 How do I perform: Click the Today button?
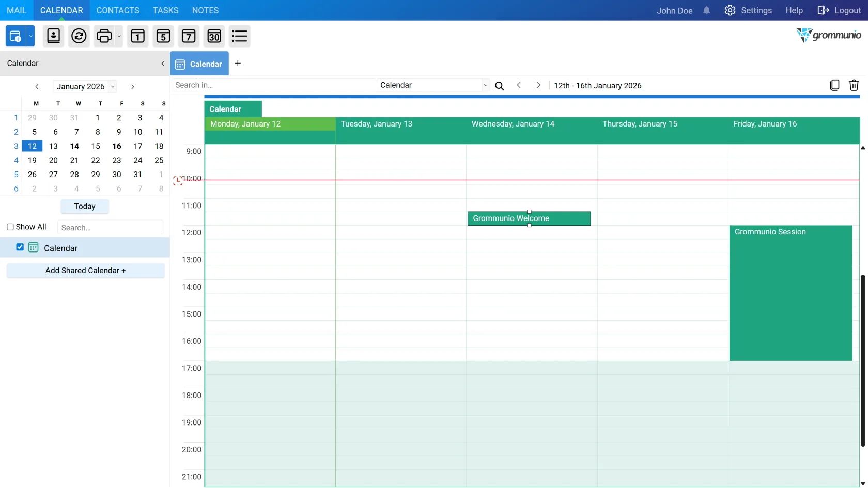(x=85, y=207)
